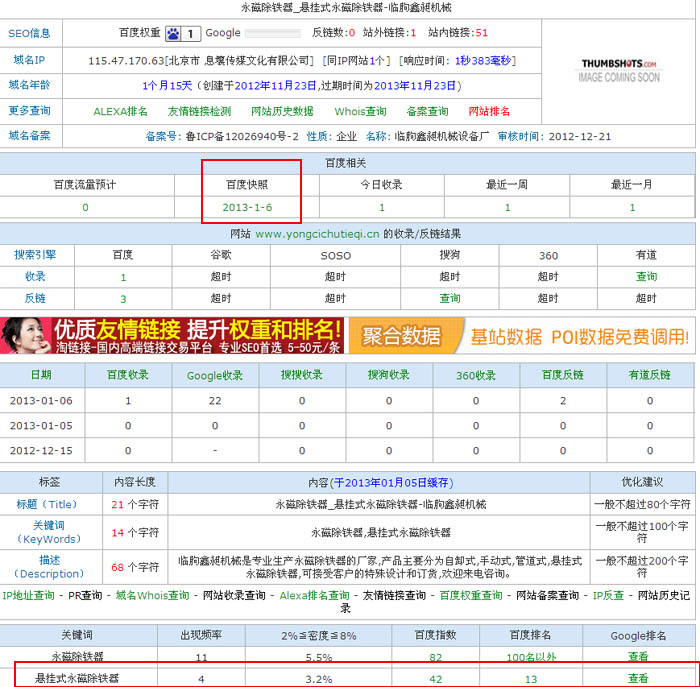Open the 更多查询 link
The width and height of the screenshot is (700, 687).
click(29, 110)
